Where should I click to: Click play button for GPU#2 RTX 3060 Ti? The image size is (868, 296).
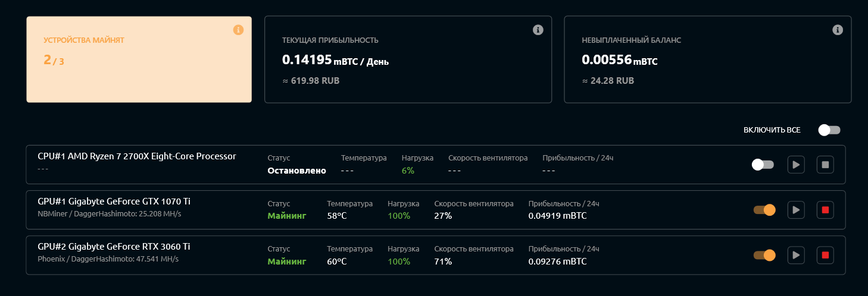click(x=796, y=255)
